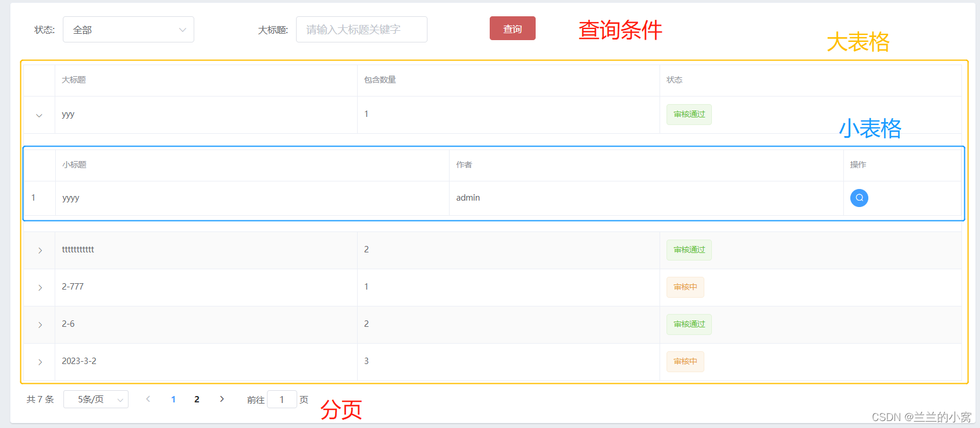This screenshot has height=428, width=980.
Task: Click the red 查询 button
Action: click(x=512, y=28)
